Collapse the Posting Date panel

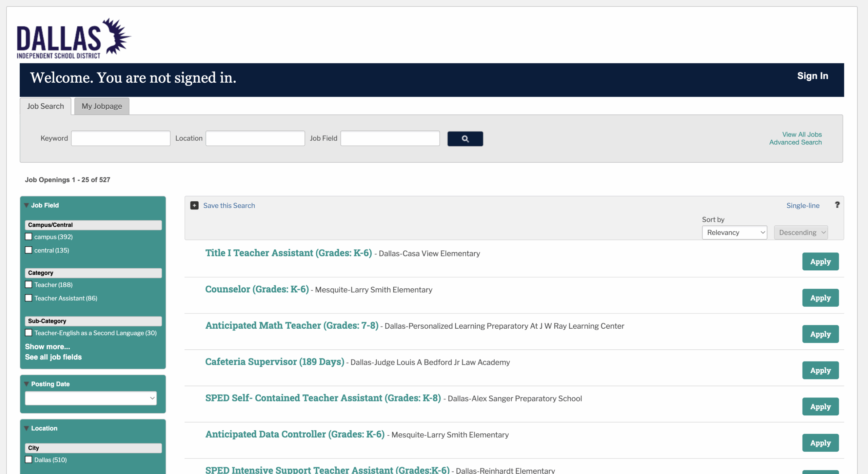[26, 384]
